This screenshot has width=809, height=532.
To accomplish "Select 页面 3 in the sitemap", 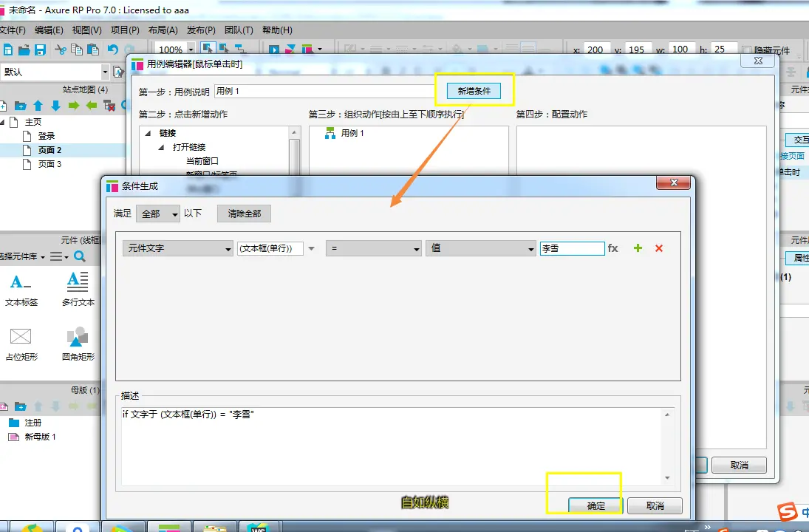I will pyautogui.click(x=50, y=164).
